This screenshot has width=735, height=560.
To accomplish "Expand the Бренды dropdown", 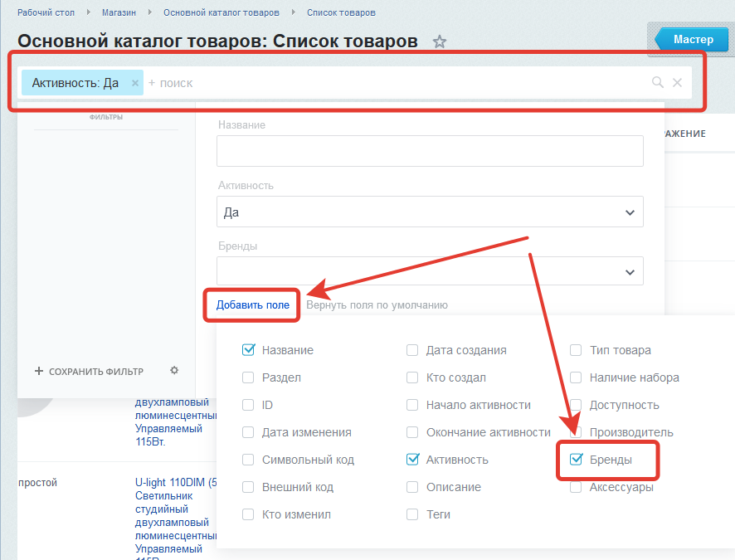I will pyautogui.click(x=629, y=271).
